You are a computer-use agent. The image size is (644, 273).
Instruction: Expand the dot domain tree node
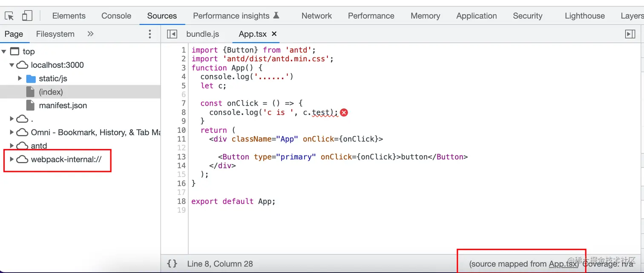(12, 119)
